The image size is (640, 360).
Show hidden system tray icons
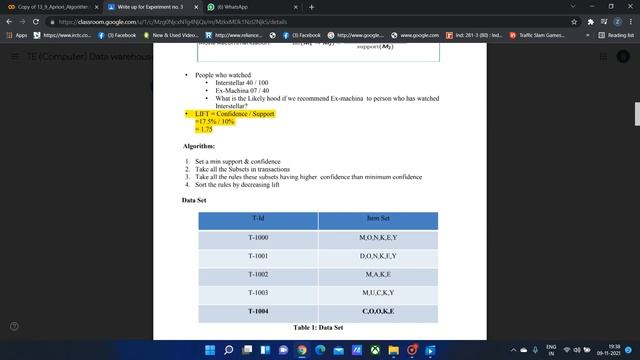click(x=513, y=350)
